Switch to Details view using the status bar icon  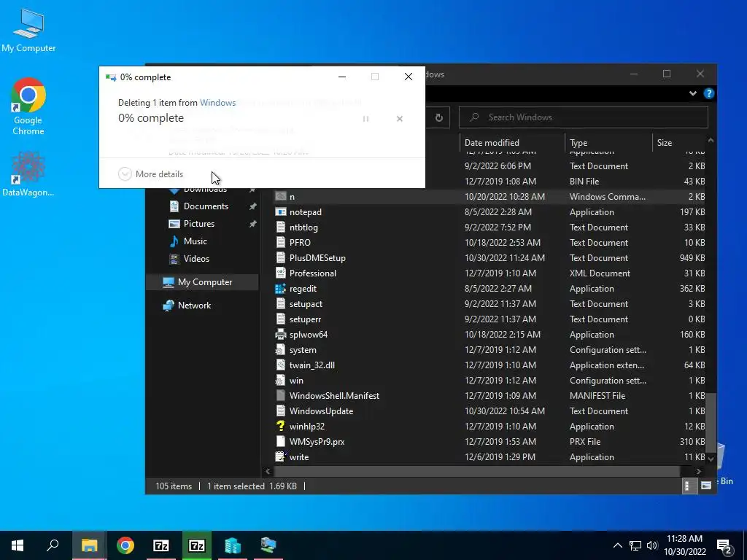689,486
